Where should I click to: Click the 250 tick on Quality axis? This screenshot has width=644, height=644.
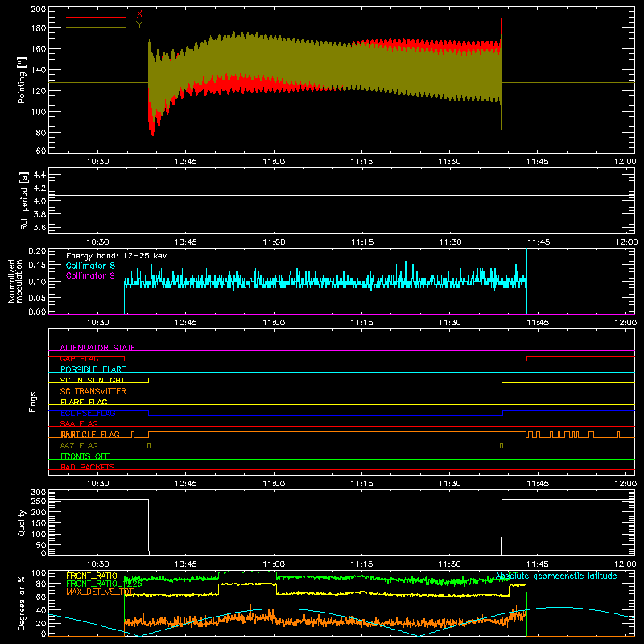point(39,501)
